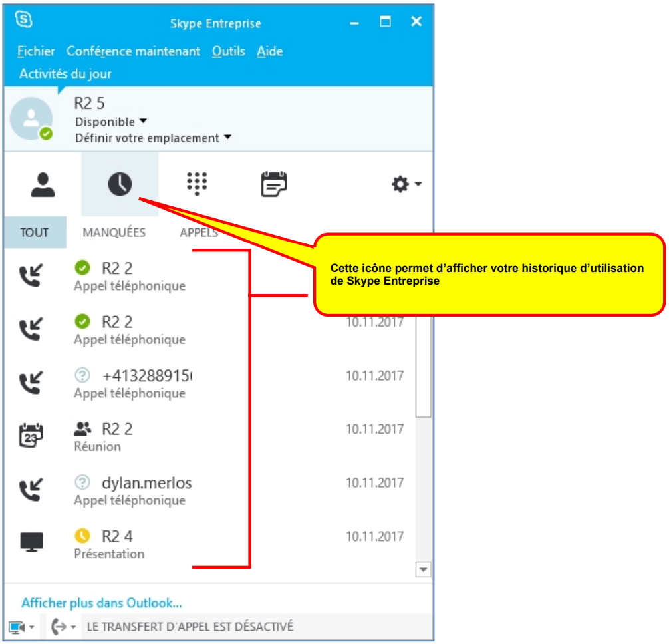Click the Skype logo in title bar
The width and height of the screenshot is (669, 644).
(23, 19)
